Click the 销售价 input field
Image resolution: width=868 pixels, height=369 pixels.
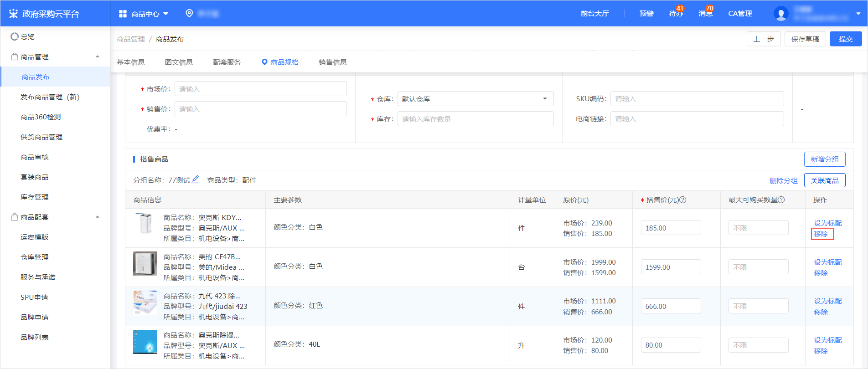point(261,109)
